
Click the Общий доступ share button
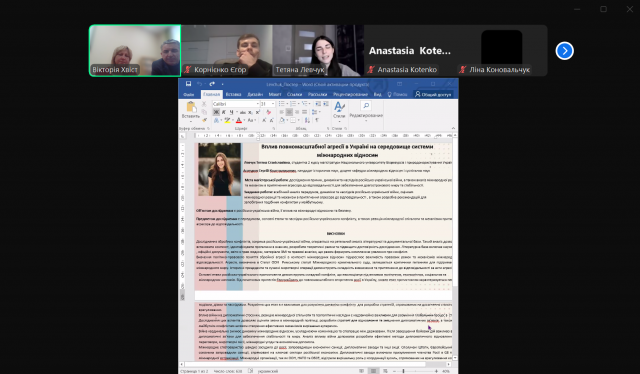tap(433, 94)
